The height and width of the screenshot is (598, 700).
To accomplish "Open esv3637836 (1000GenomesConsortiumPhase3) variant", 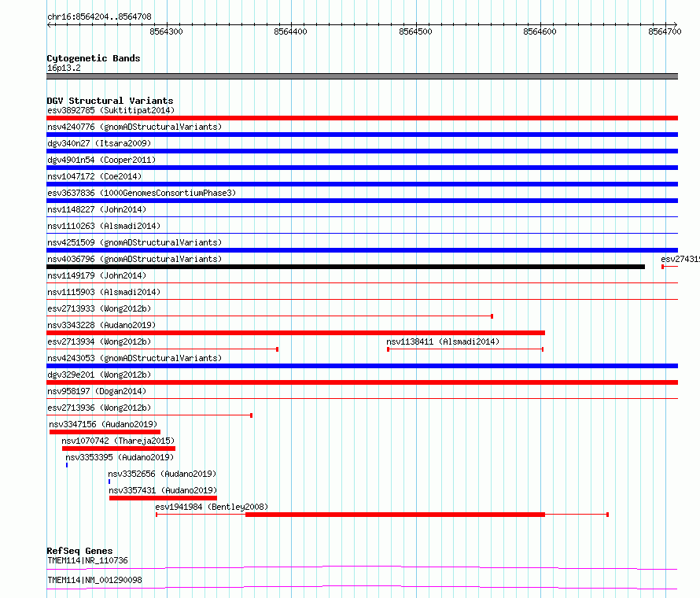I will pyautogui.click(x=142, y=193).
